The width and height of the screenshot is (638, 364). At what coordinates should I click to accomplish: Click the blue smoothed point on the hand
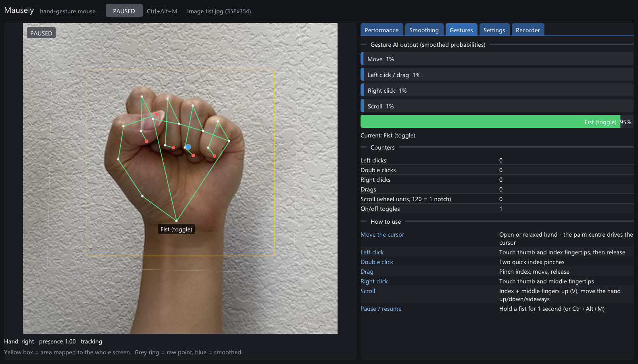coord(188,147)
